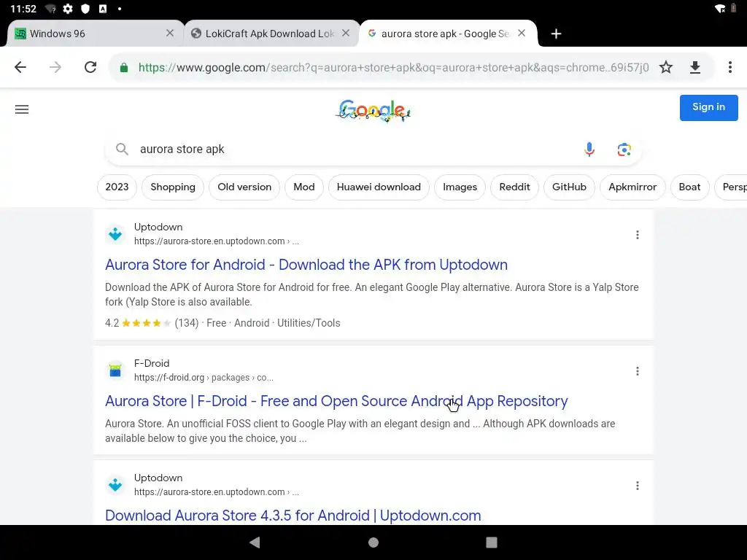Bookmark this page with the star icon
The height and width of the screenshot is (560, 747).
tap(666, 67)
